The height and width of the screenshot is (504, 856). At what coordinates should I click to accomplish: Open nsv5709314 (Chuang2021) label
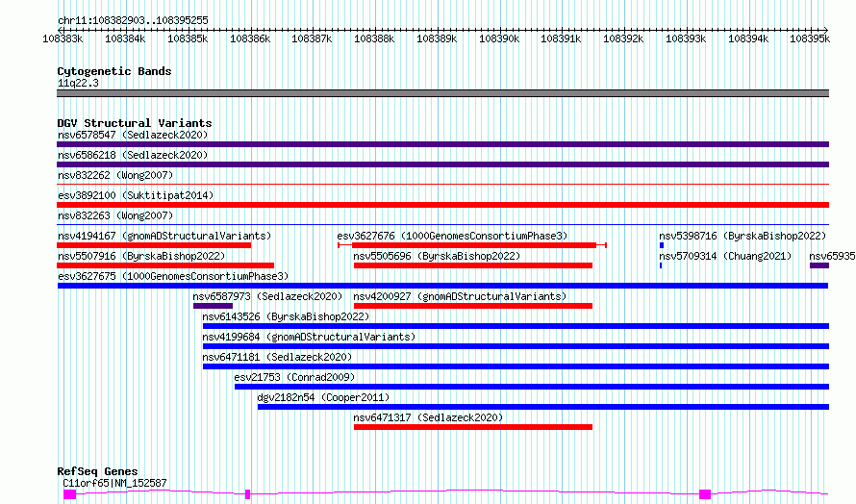point(725,256)
